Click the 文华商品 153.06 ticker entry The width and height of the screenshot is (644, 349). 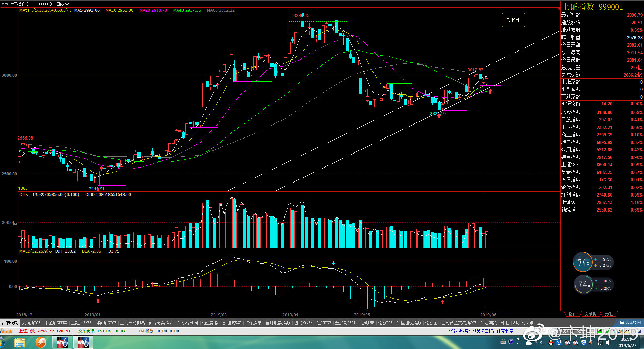click(x=102, y=331)
